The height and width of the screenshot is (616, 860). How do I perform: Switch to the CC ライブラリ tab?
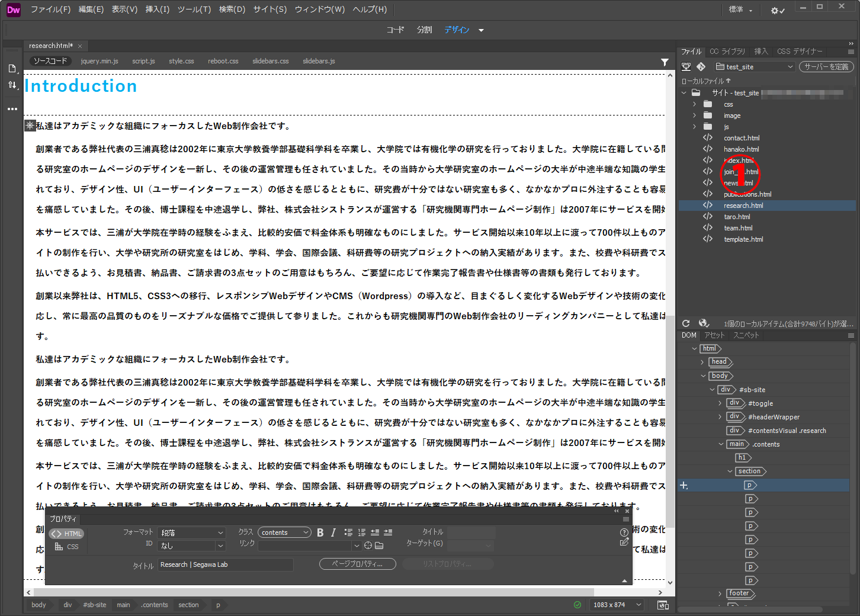tap(727, 52)
